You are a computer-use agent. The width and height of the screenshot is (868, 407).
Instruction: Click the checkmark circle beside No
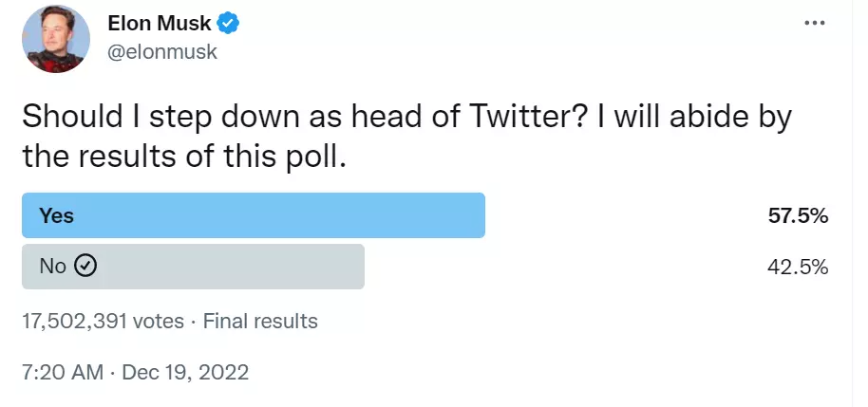pyautogui.click(x=85, y=267)
